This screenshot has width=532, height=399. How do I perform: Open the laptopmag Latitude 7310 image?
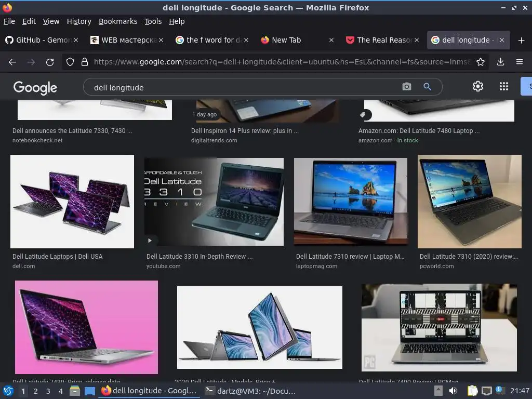coord(351,202)
